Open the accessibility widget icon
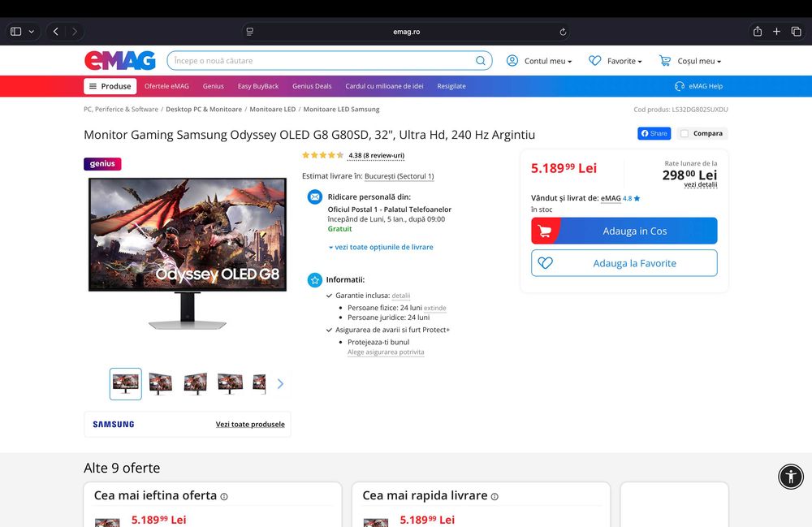This screenshot has height=527, width=812. (x=791, y=477)
